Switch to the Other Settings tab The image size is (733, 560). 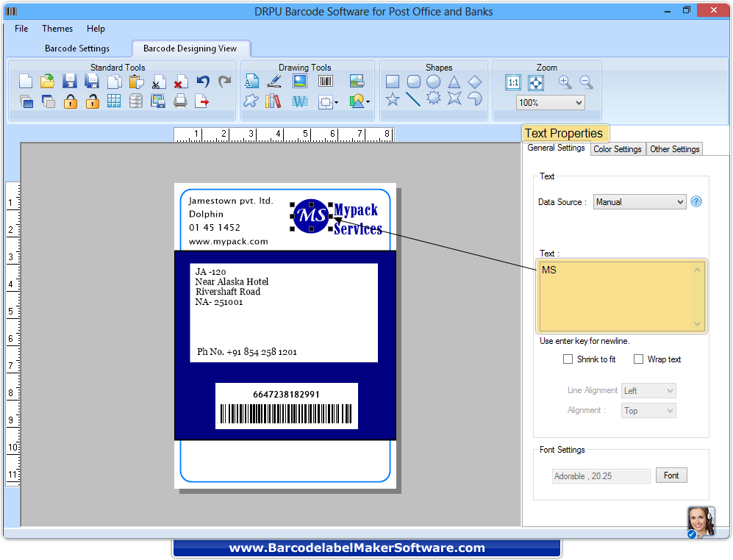(x=675, y=149)
